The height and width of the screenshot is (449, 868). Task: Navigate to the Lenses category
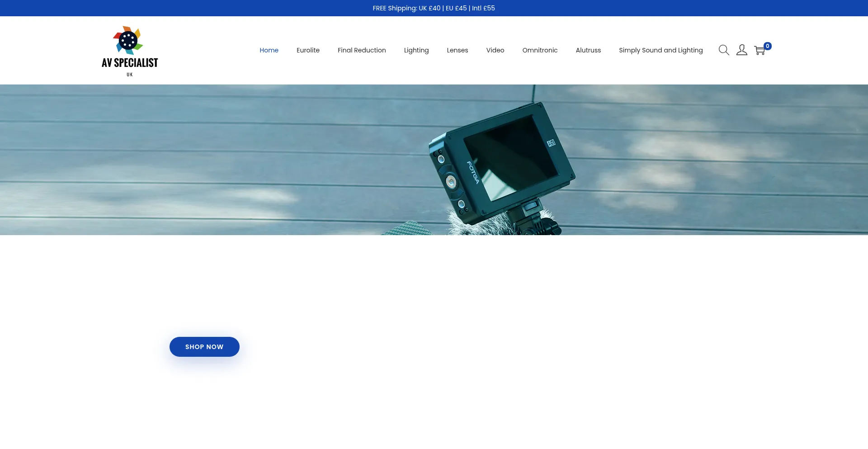tap(457, 50)
